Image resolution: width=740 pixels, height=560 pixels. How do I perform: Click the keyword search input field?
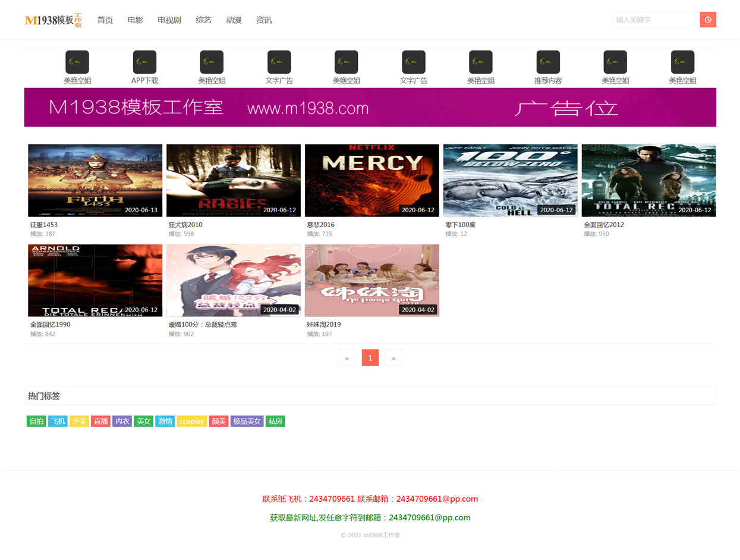tap(656, 20)
